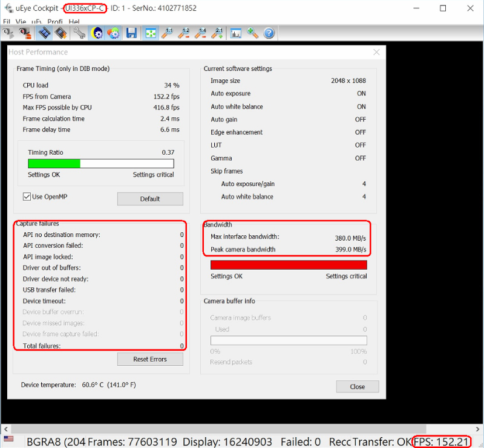Click the blue floppy disk save icon

[x=131, y=33]
